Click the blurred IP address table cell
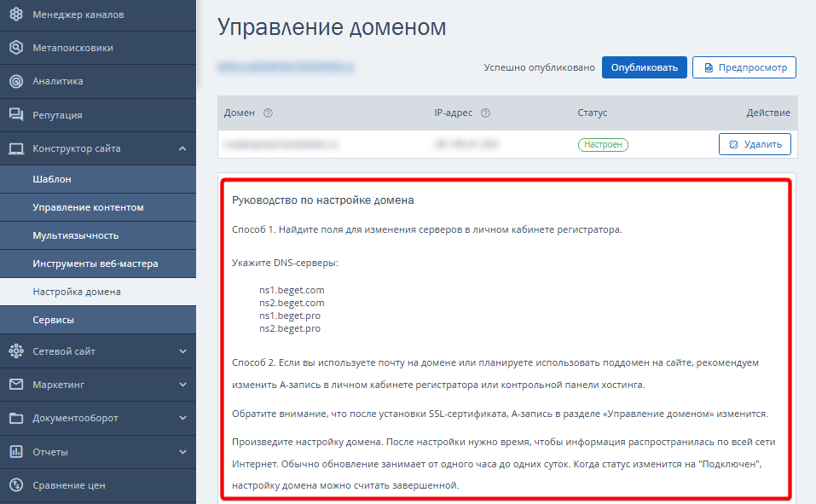Viewport: 816px width, 504px height. click(466, 144)
